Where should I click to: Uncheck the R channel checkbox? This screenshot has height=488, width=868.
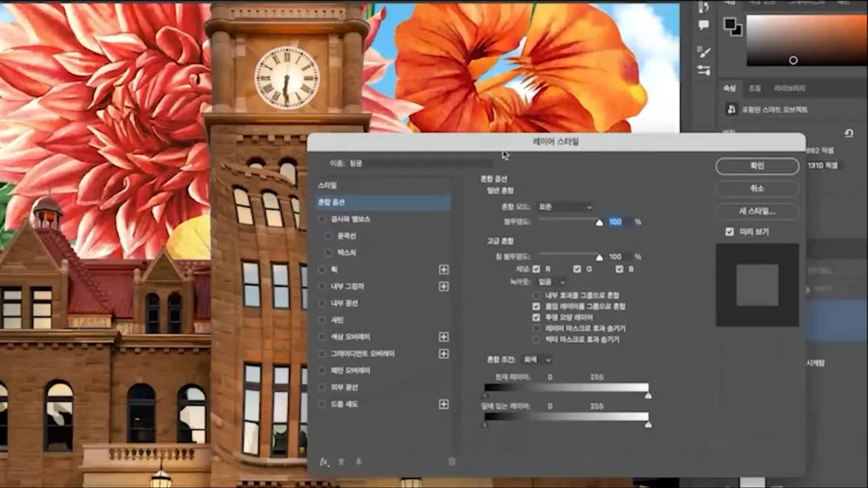(x=536, y=269)
